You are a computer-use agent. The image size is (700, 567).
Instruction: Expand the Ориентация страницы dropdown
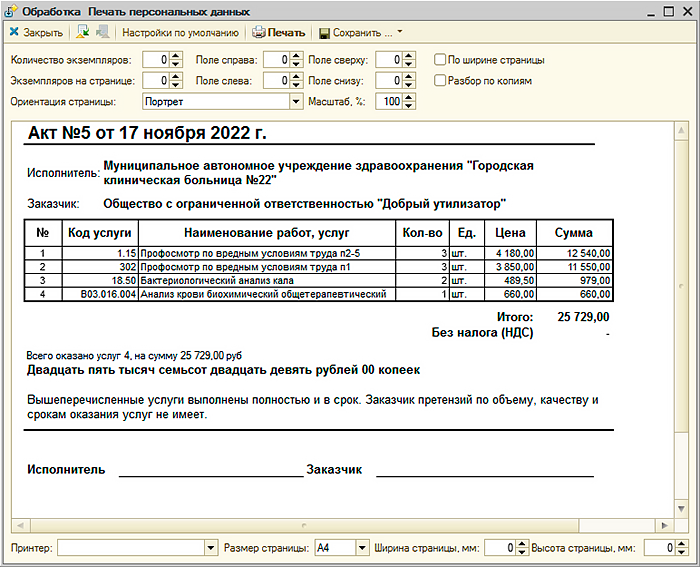pos(295,102)
